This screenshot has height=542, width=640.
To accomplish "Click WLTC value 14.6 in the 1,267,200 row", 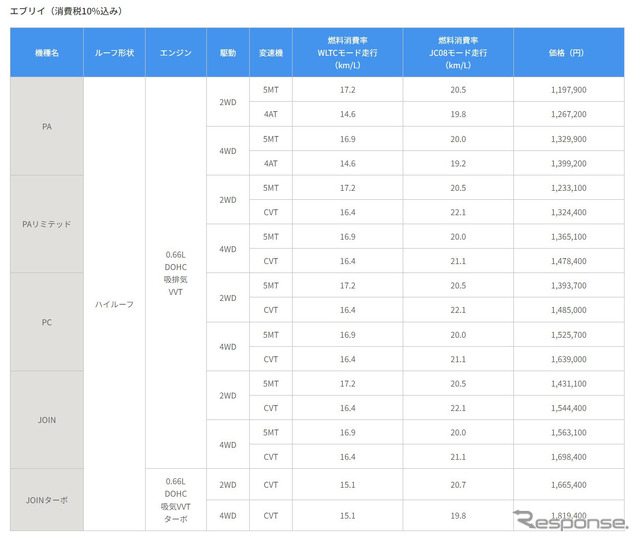I will [347, 114].
